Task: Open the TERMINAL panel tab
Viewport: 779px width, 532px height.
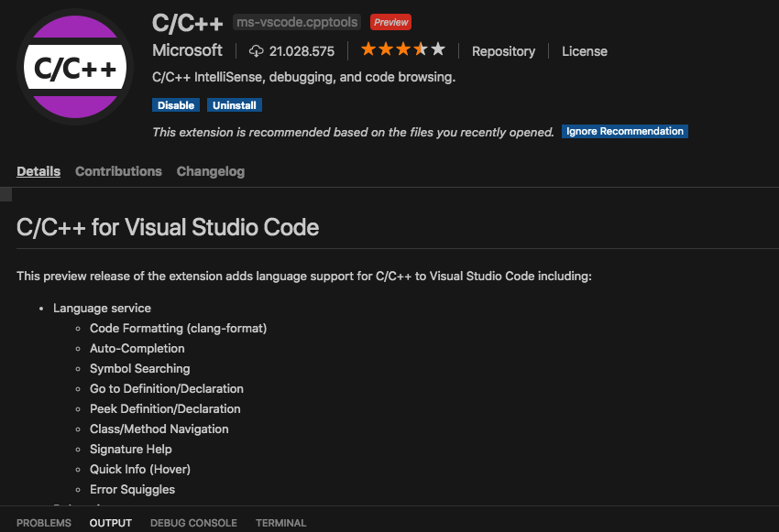Action: point(280,523)
